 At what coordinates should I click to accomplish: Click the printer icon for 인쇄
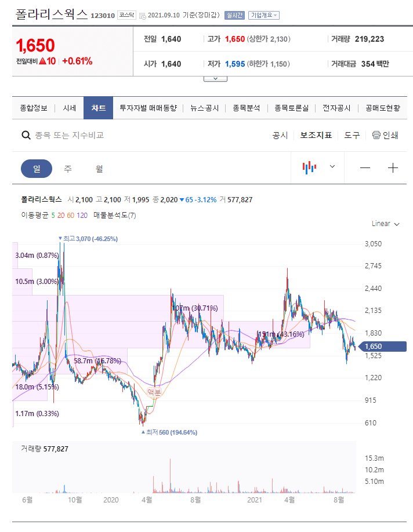pyautogui.click(x=376, y=135)
